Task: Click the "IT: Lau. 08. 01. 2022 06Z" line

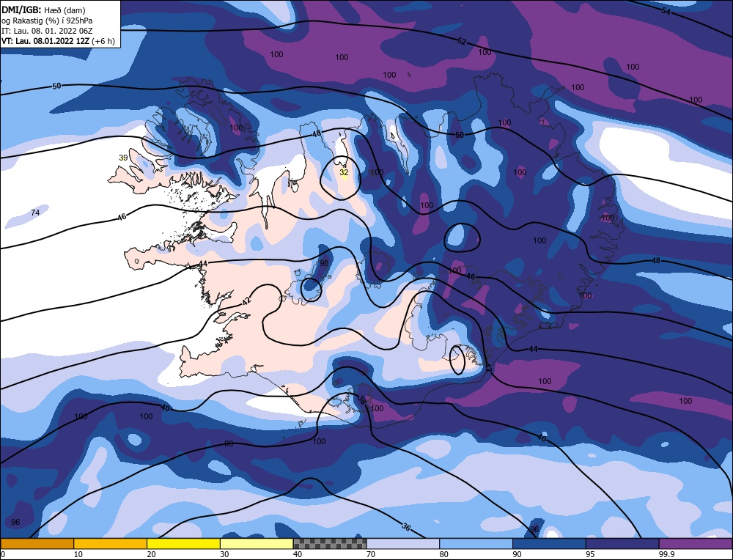Action: coord(47,31)
